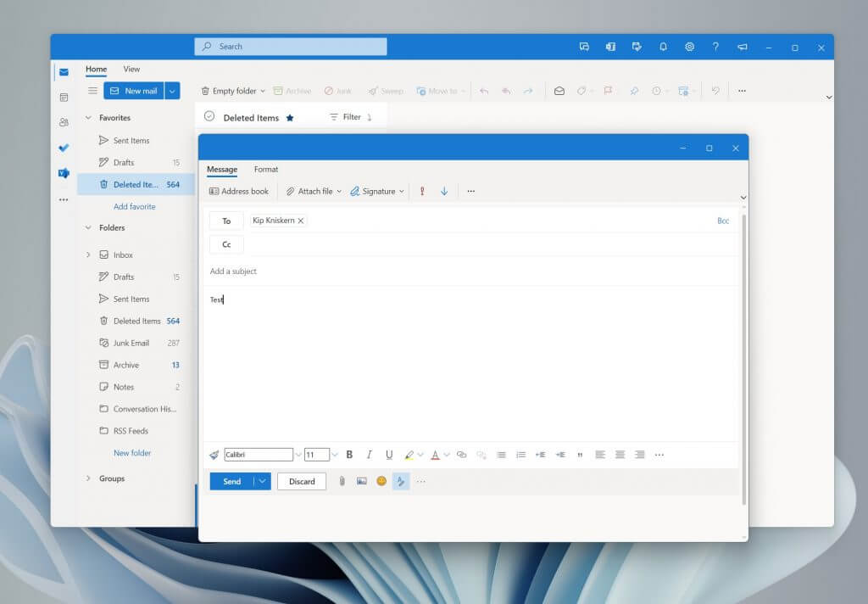Click Add favorite link
The height and width of the screenshot is (604, 868).
135,207
